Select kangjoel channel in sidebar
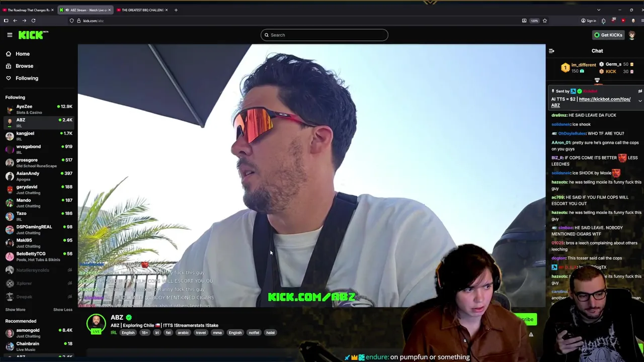 point(39,136)
